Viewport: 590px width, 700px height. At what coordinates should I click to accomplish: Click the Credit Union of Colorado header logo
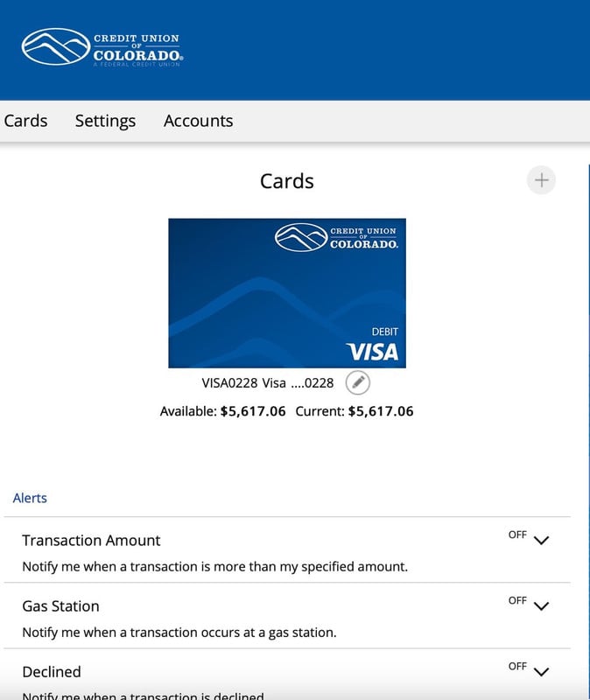click(x=102, y=47)
